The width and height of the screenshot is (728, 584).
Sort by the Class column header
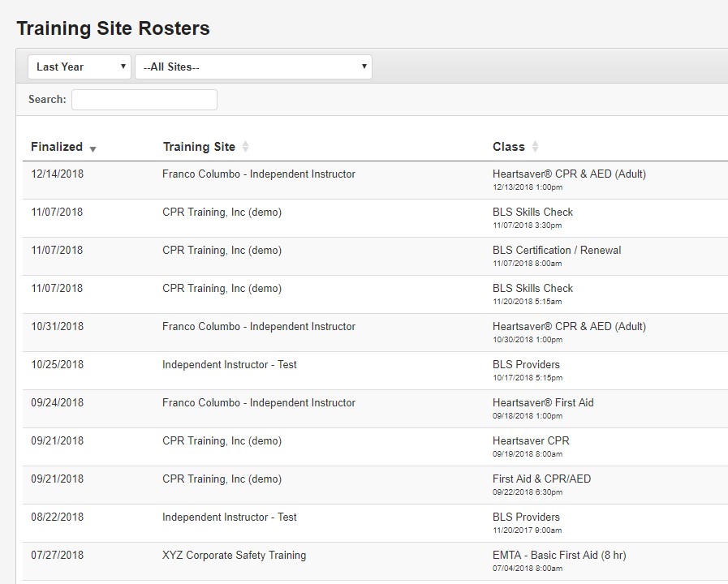pos(508,147)
